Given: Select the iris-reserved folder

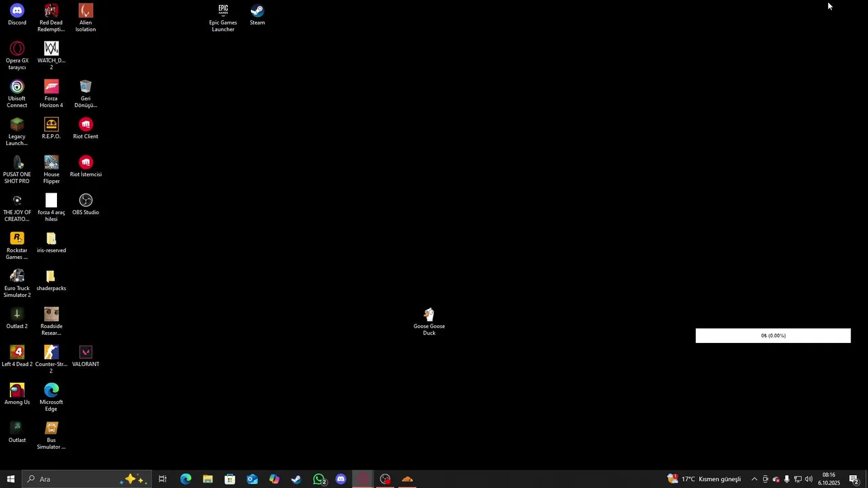Looking at the screenshot, I should (x=51, y=243).
